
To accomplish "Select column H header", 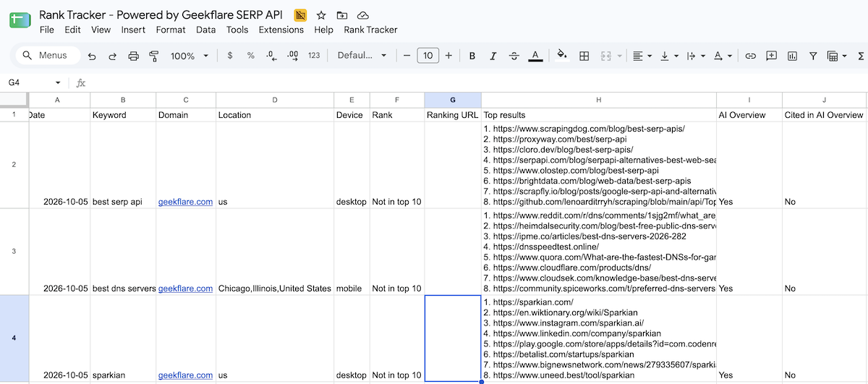I will point(599,100).
